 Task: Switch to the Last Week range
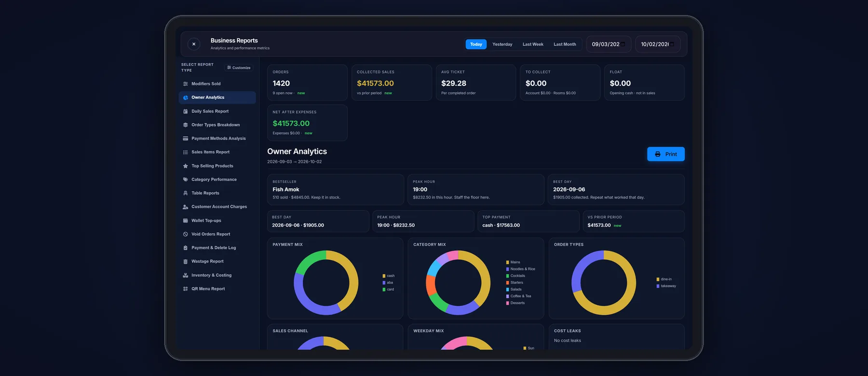coord(533,44)
